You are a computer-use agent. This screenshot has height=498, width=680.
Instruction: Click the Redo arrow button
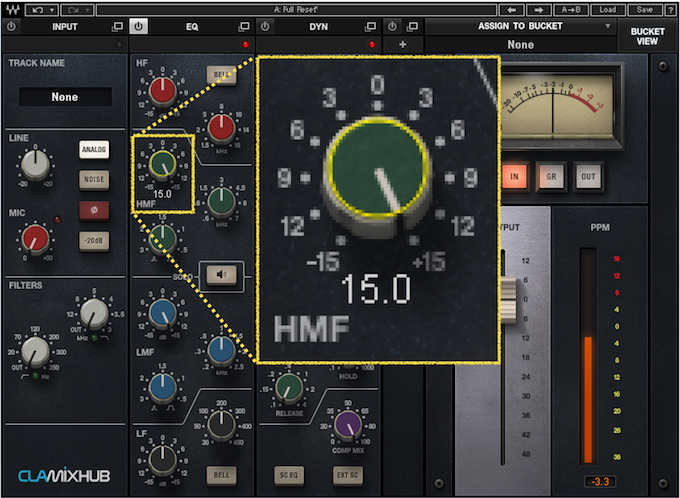(x=72, y=10)
